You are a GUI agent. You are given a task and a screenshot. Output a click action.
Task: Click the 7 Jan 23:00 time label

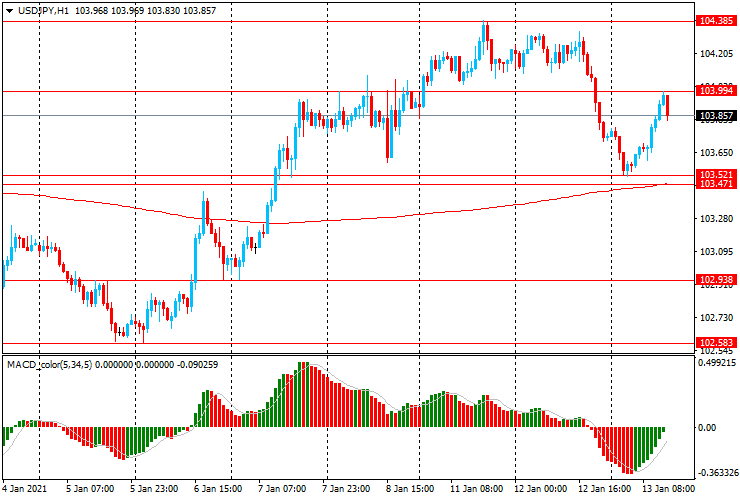point(346,488)
